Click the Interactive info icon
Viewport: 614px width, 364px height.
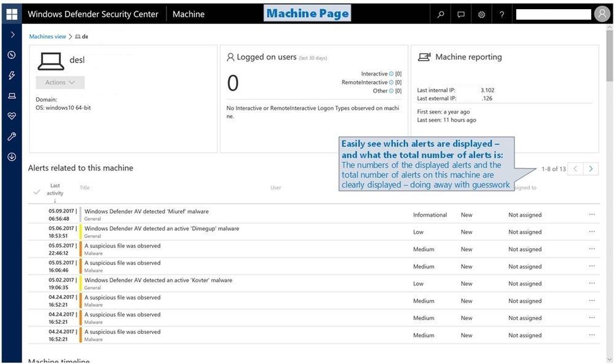391,74
